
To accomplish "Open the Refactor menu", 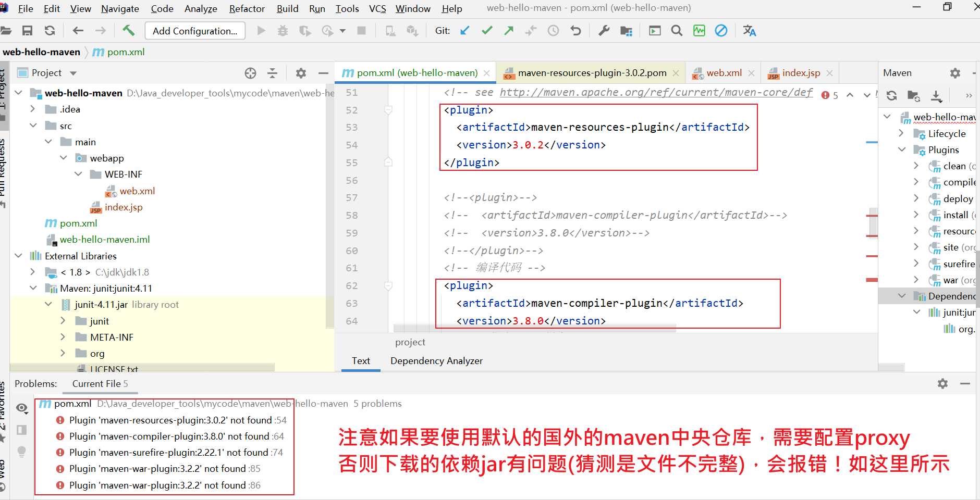I will coord(247,9).
